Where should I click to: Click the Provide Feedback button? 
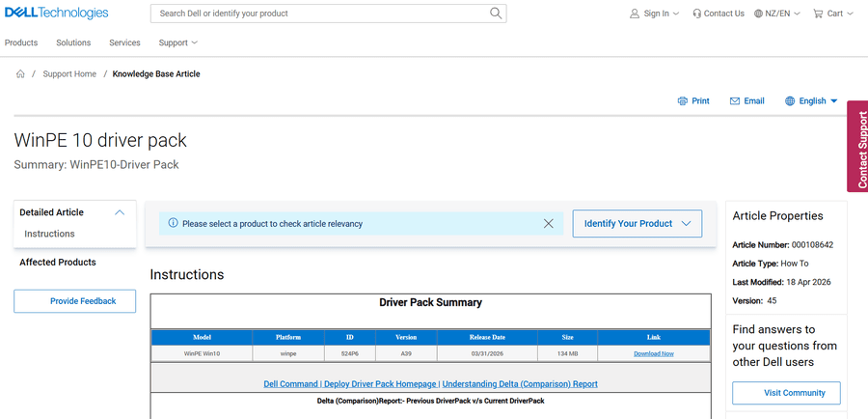74,301
